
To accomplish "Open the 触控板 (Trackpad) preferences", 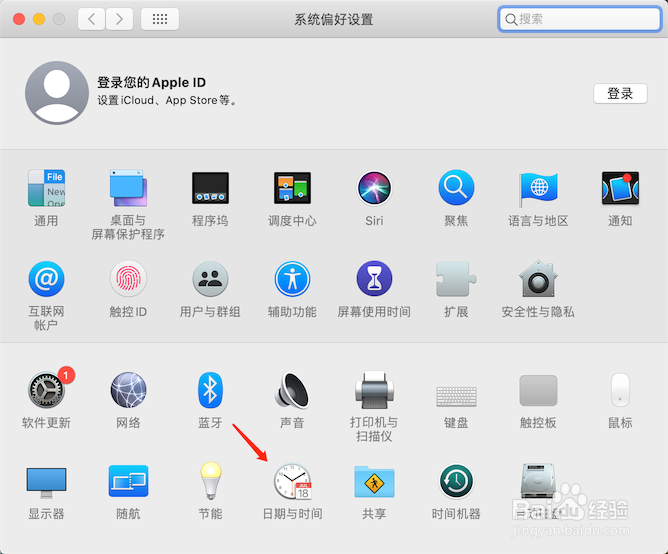I will tap(538, 391).
